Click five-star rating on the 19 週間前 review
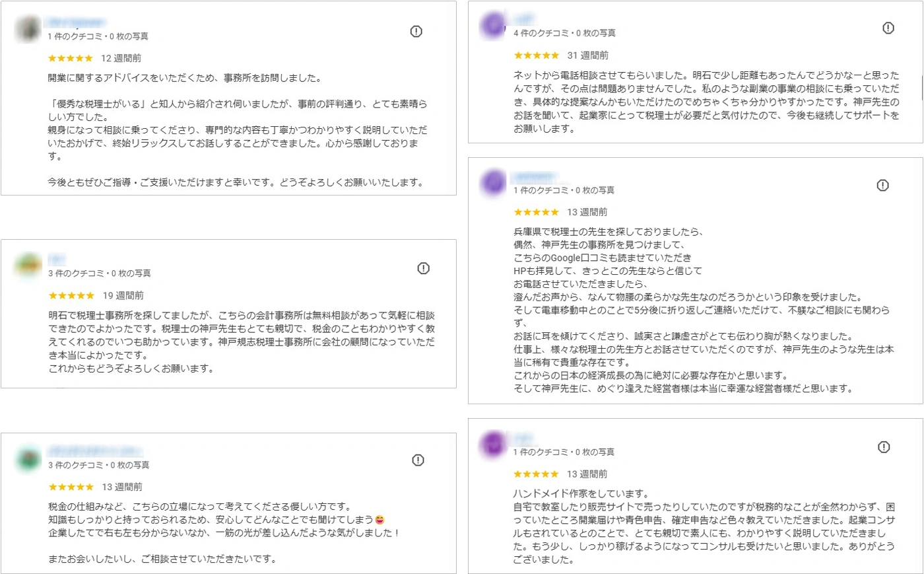 click(x=71, y=295)
